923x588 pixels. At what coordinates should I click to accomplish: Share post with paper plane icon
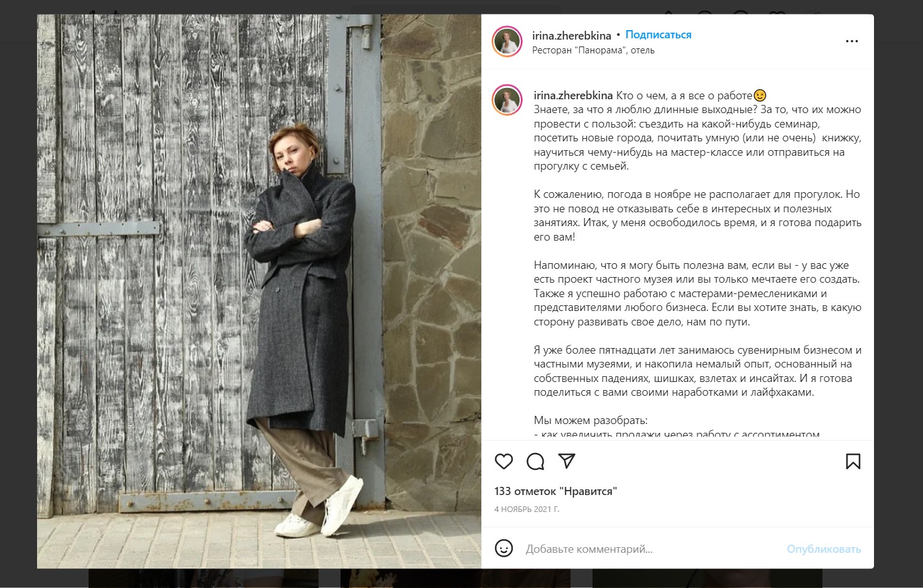tap(567, 461)
